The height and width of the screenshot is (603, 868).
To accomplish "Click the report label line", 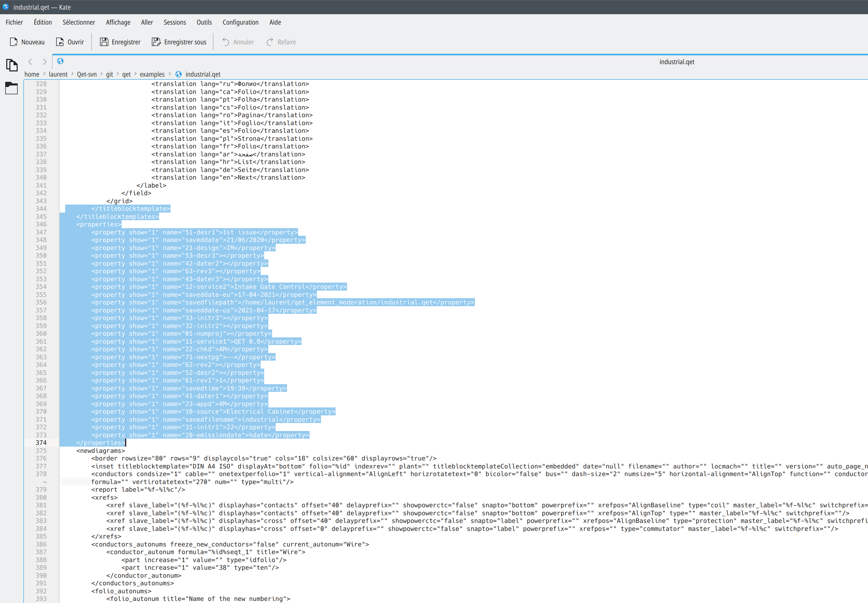I will pyautogui.click(x=138, y=490).
